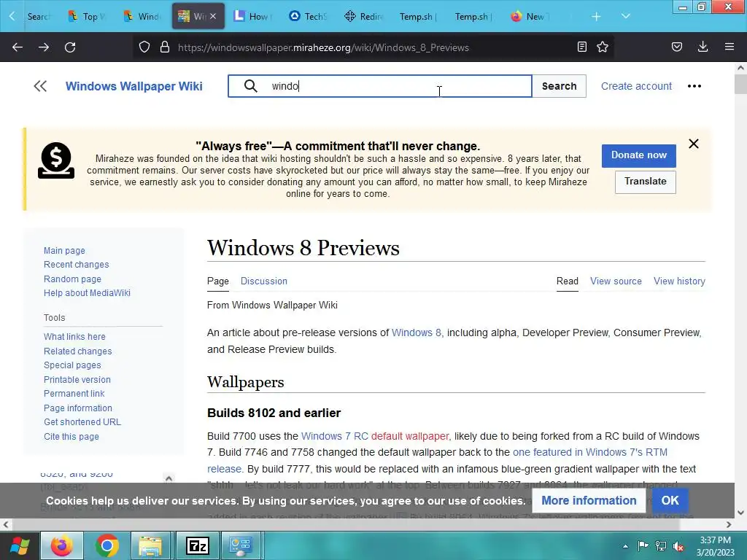Open the tracking protection shield icon
Image resolution: width=747 pixels, height=560 pixels.
(144, 47)
